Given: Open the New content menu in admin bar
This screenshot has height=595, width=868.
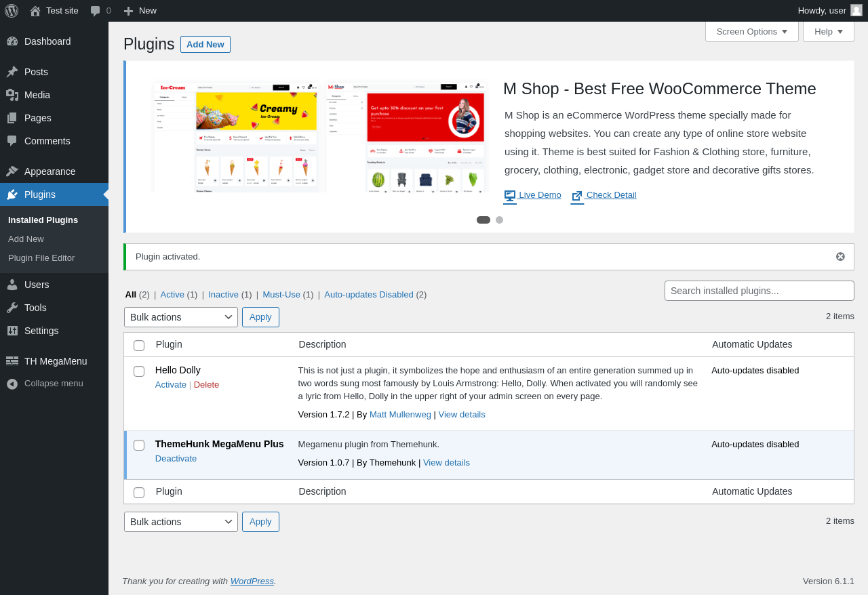Looking at the screenshot, I should tap(140, 11).
